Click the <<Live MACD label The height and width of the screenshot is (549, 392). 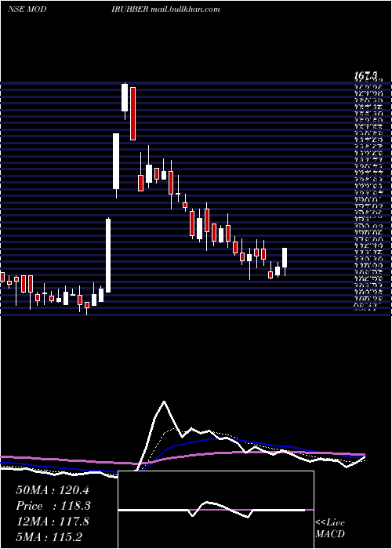click(x=330, y=529)
